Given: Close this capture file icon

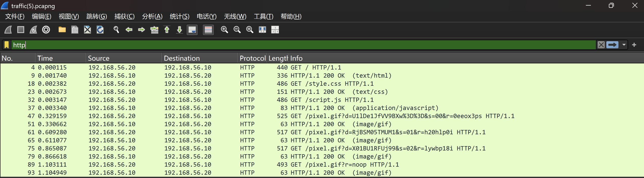Looking at the screenshot, I should tap(87, 30).
